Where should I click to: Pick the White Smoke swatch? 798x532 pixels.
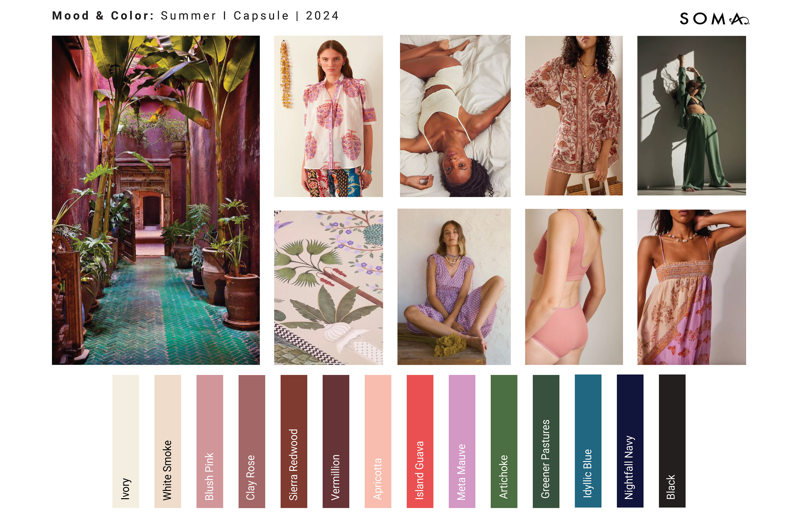click(x=168, y=441)
